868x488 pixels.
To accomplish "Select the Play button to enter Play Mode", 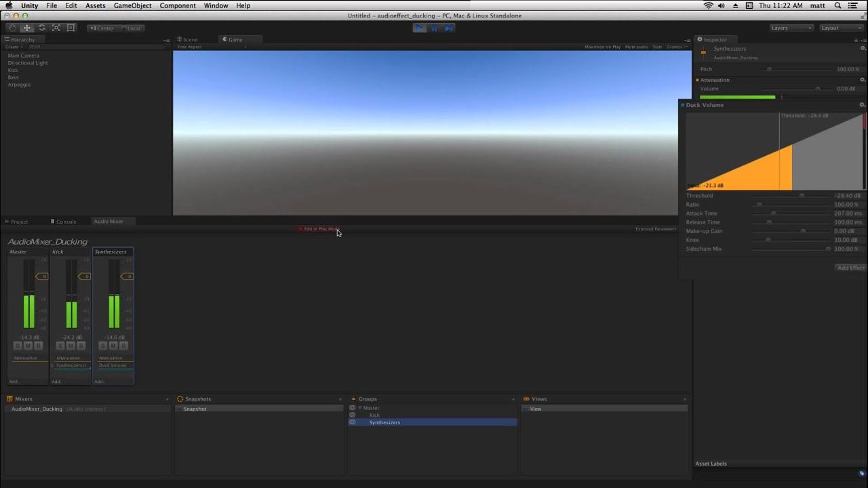I will point(418,28).
